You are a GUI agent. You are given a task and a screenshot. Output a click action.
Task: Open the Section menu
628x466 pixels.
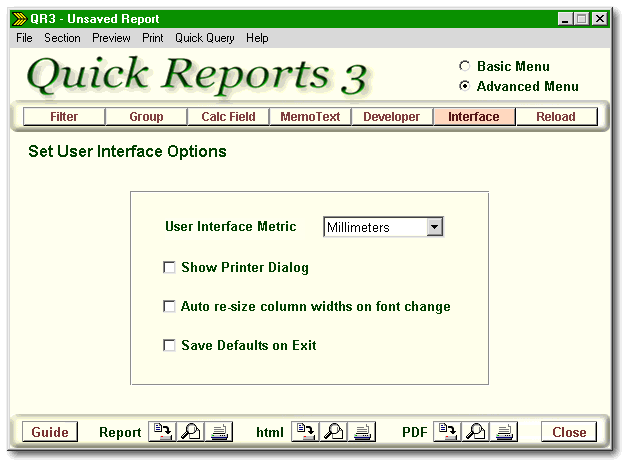(62, 38)
